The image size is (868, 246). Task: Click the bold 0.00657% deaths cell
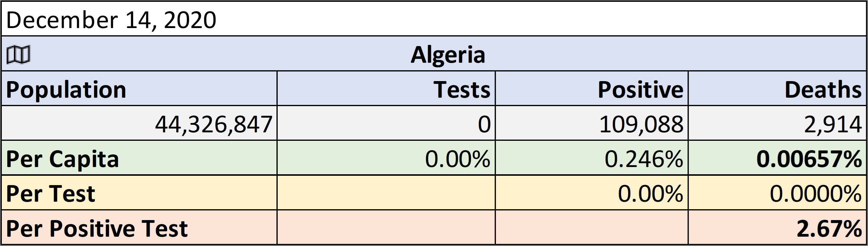(777, 158)
